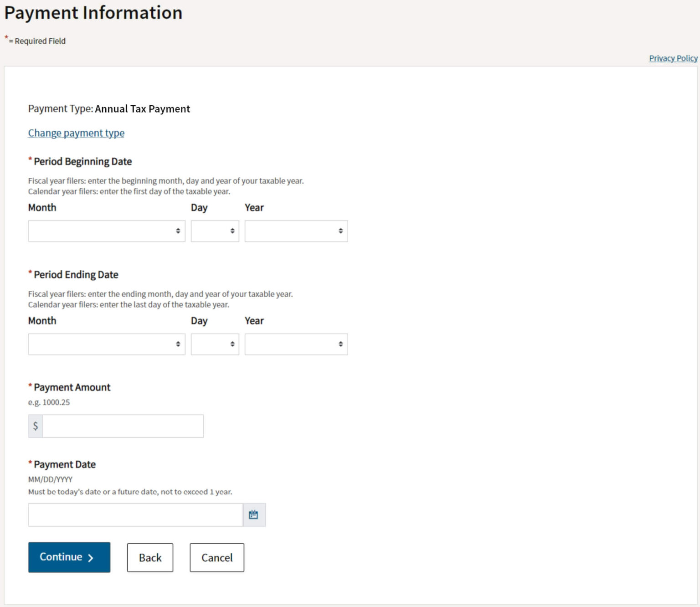Screen dimensions: 700x607
Task: Click the Payment Date field label
Action: coord(65,464)
